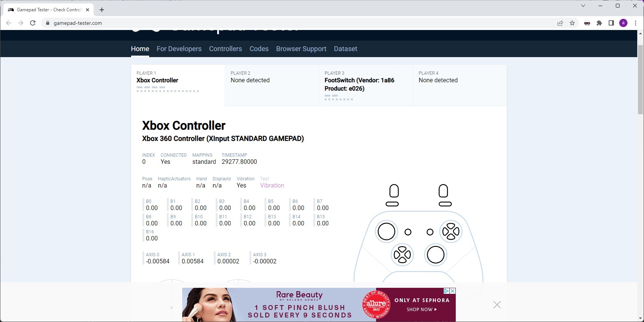Open the Home nav tab

click(x=140, y=49)
